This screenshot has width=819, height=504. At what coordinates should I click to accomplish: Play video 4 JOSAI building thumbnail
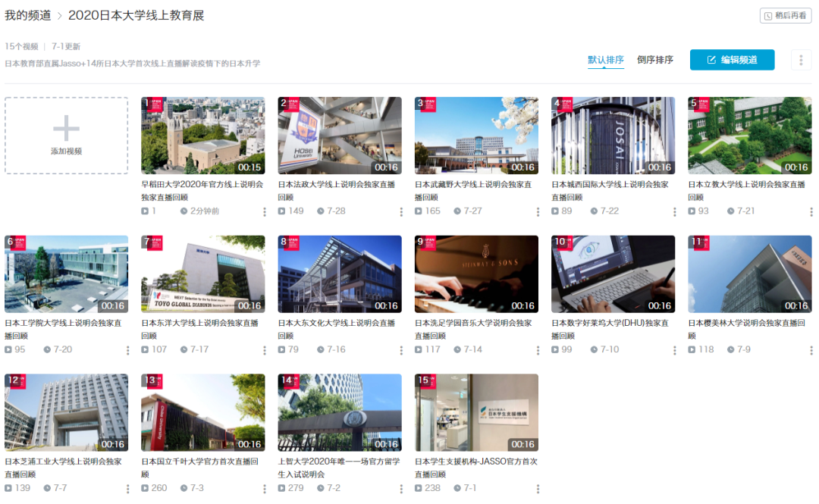point(613,135)
